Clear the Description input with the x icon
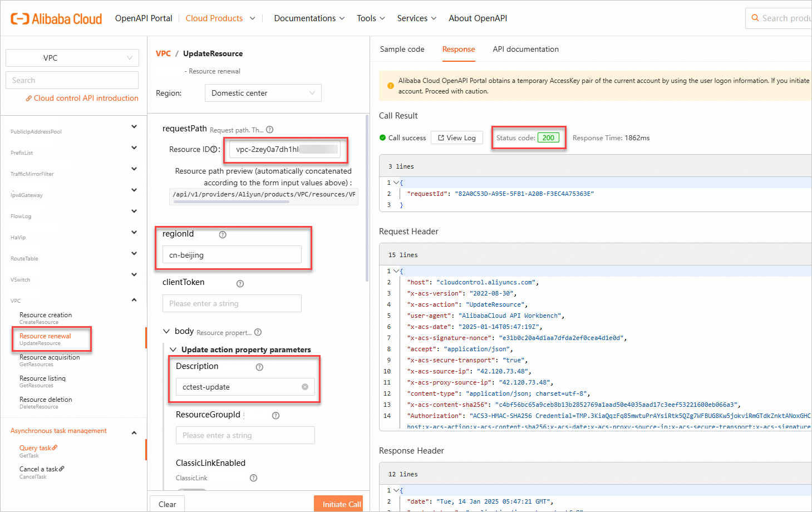 coord(305,387)
